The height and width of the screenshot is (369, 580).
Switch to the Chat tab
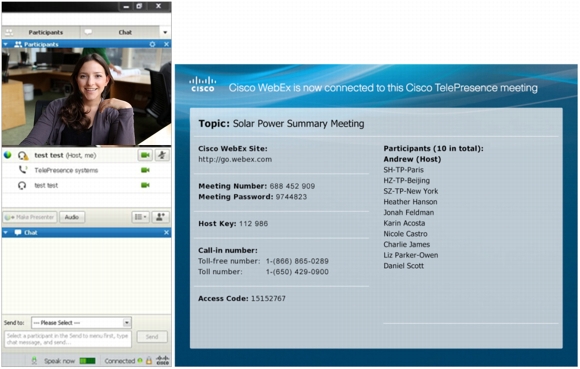tap(120, 32)
